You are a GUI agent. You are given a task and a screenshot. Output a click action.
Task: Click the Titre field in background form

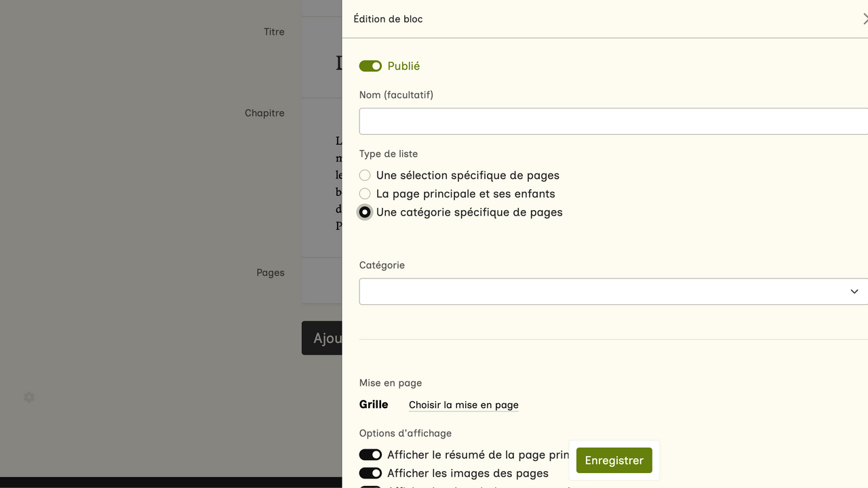(x=321, y=58)
